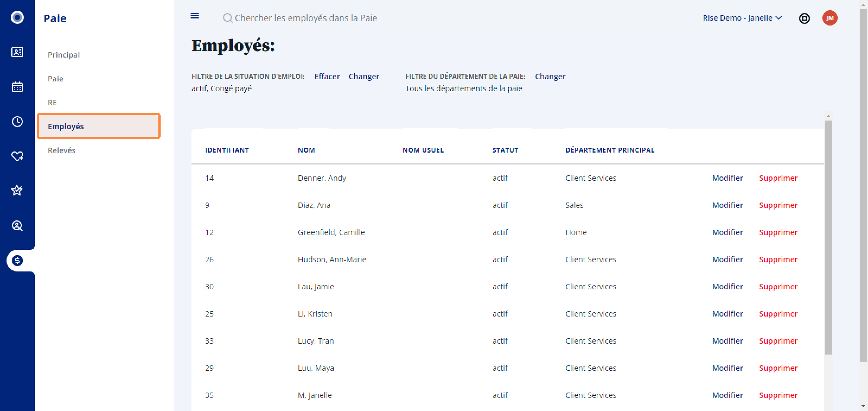
Task: Open the clock time tracking icon
Action: tap(17, 121)
